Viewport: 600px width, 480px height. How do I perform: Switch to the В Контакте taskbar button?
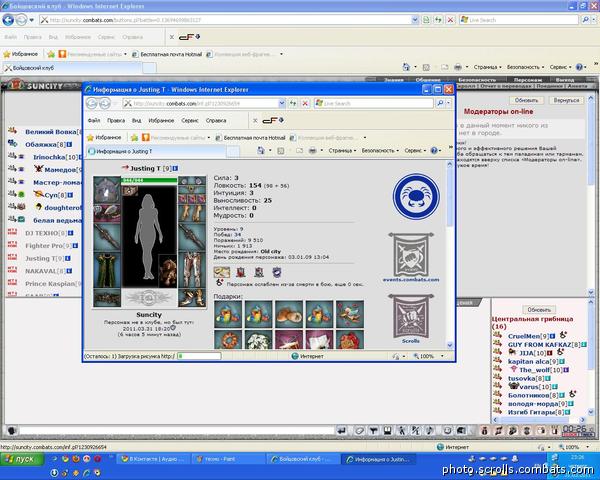coord(153,459)
